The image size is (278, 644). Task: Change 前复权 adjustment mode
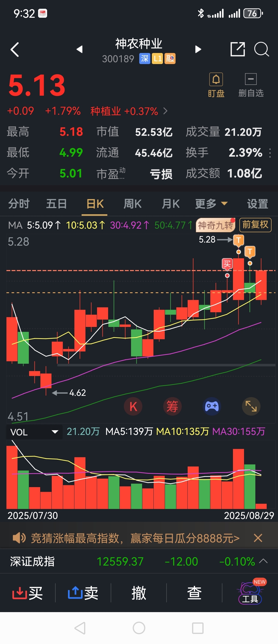pos(255,225)
